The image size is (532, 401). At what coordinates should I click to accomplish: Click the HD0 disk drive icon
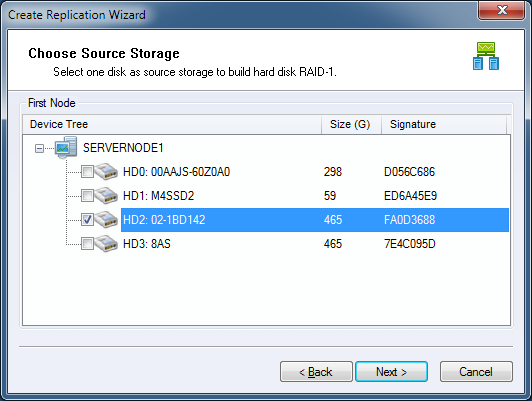pyautogui.click(x=106, y=172)
